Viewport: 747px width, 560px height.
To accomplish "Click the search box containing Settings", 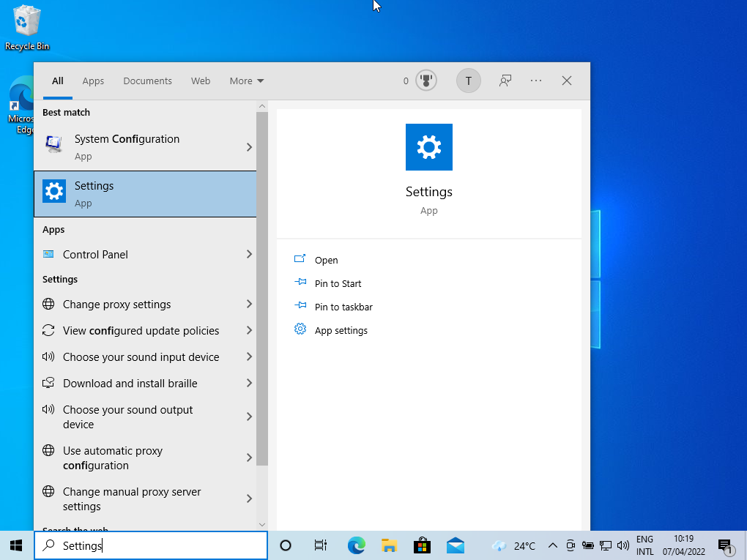I will 151,545.
